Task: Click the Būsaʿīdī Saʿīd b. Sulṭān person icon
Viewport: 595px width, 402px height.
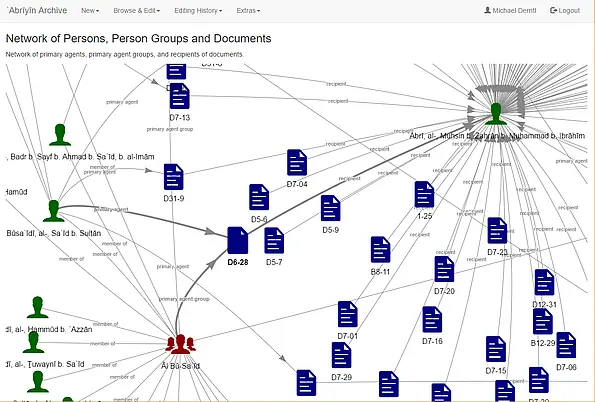Action: click(54, 211)
